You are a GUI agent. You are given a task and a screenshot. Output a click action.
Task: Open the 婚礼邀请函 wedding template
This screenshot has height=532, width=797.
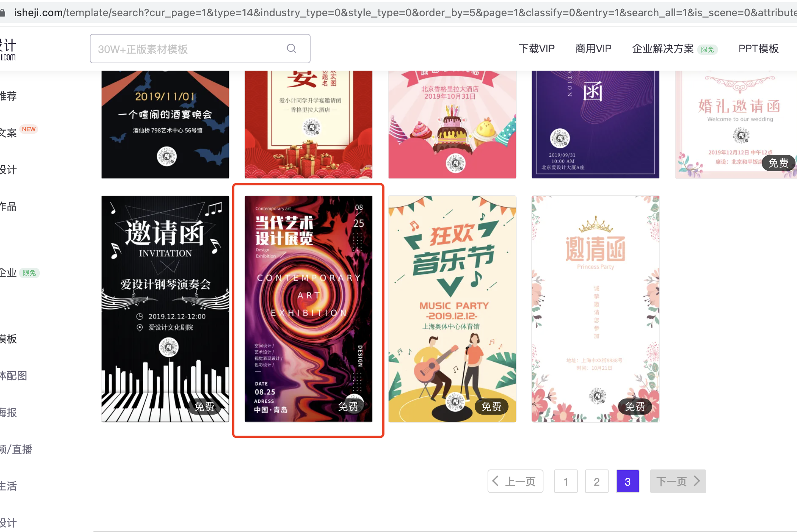pos(736,124)
